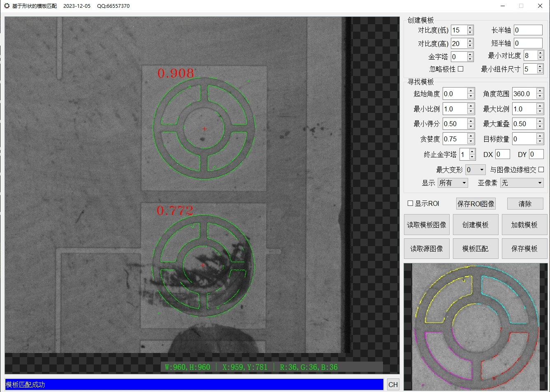The height and width of the screenshot is (392, 550).
Task: Enable the 与图像边缘相交 checkbox
Action: pos(541,169)
